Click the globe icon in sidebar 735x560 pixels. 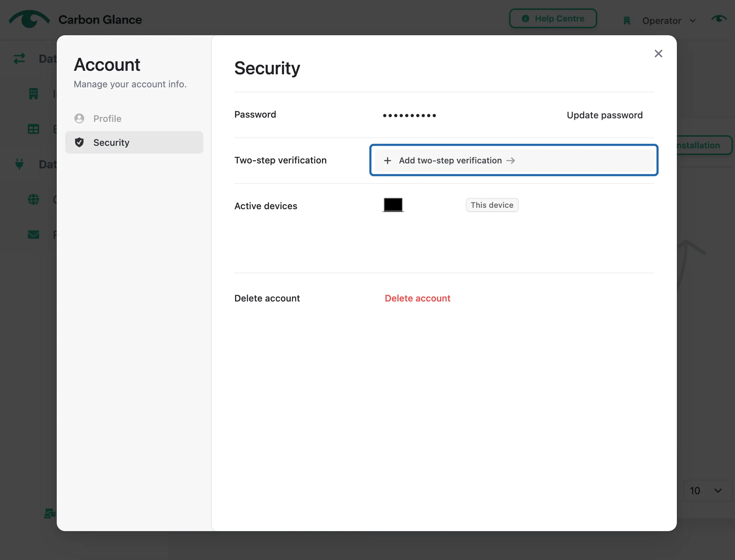pyautogui.click(x=33, y=199)
